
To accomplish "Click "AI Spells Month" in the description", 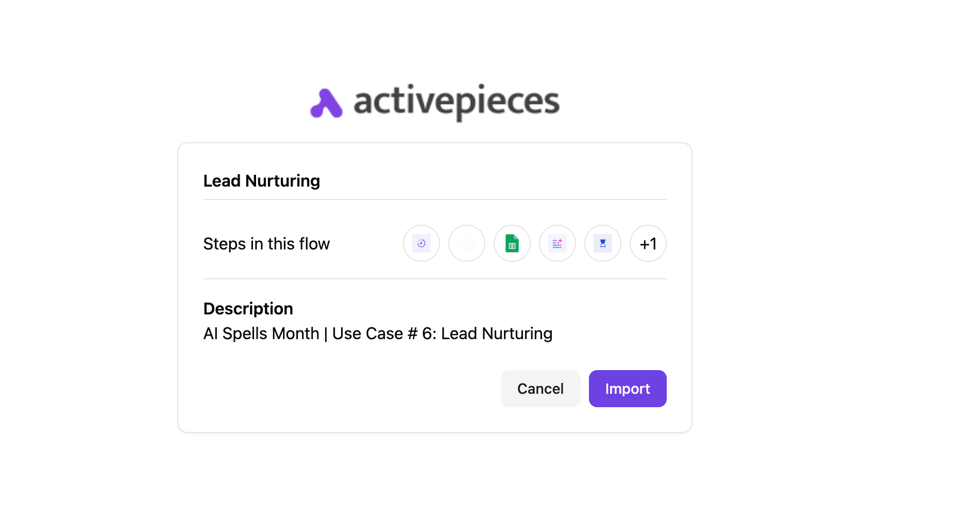I will [261, 333].
